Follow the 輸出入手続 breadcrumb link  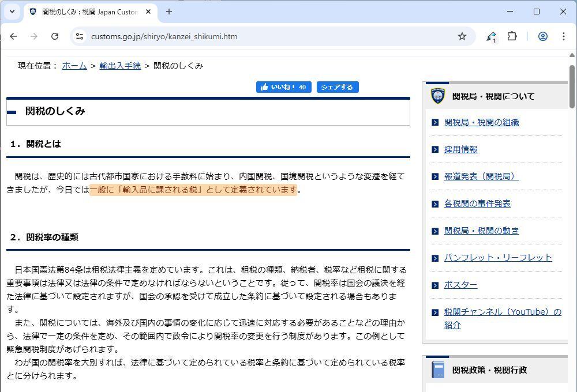120,66
